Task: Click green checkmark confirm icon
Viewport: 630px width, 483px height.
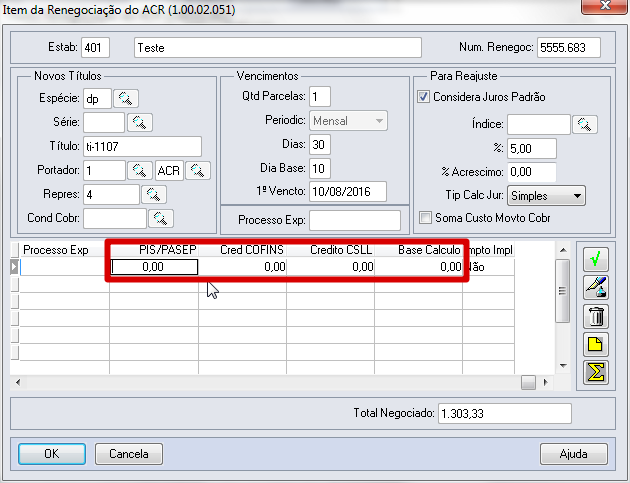Action: point(596,259)
